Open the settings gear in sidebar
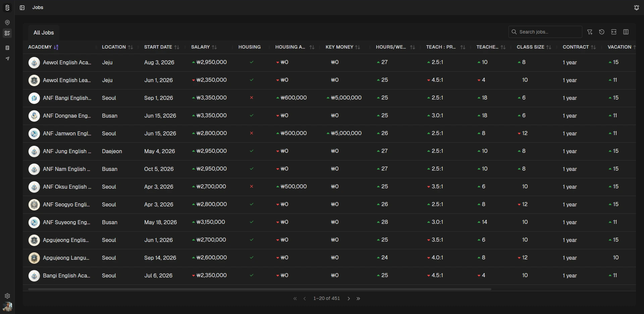Viewport: 644px width, 314px height. [x=7, y=296]
